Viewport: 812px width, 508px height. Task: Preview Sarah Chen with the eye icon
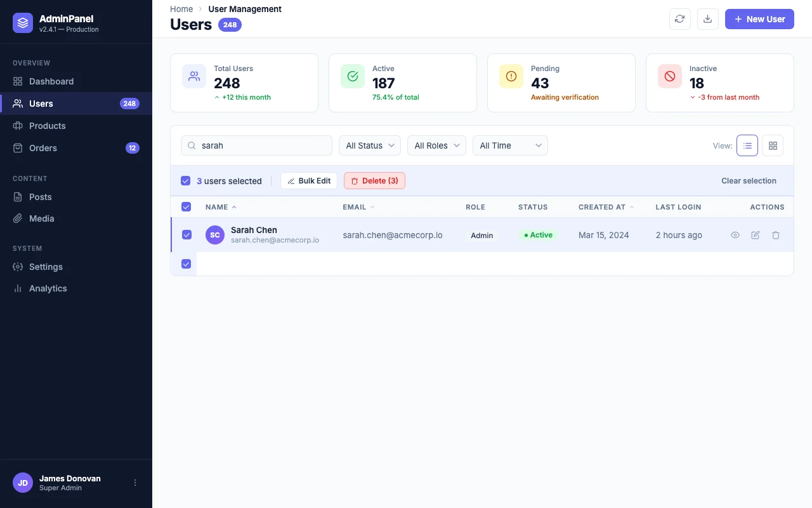(x=735, y=235)
